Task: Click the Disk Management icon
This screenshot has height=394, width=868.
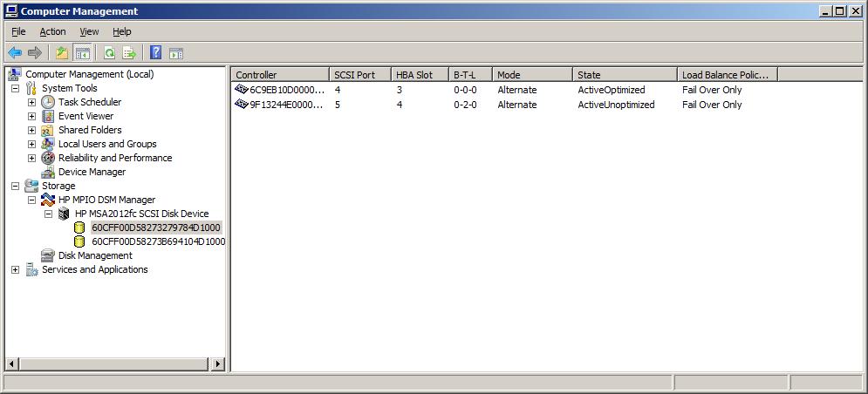Action: point(48,255)
